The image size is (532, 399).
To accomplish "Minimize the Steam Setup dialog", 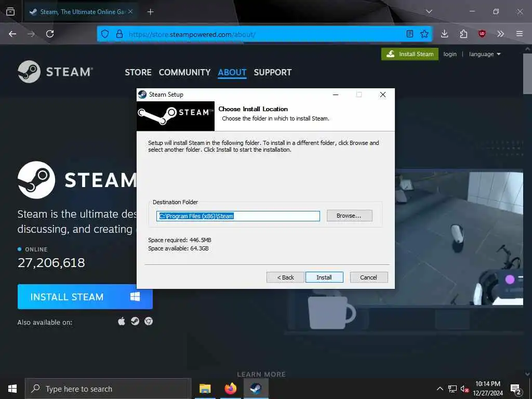I will click(336, 95).
